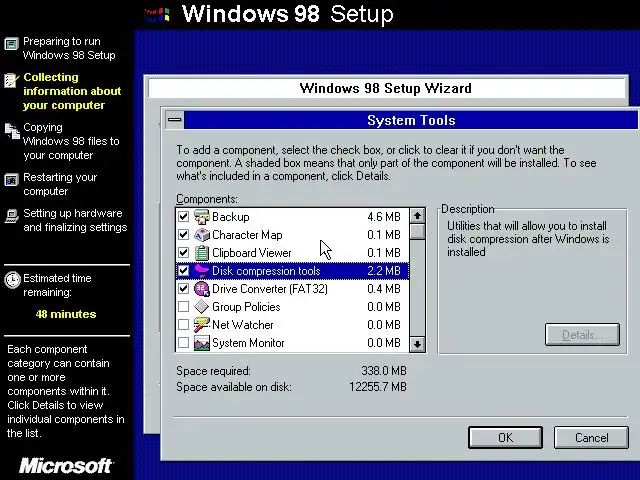Click the Restarting your computer step icon
640x480 pixels.
pyautogui.click(x=11, y=180)
